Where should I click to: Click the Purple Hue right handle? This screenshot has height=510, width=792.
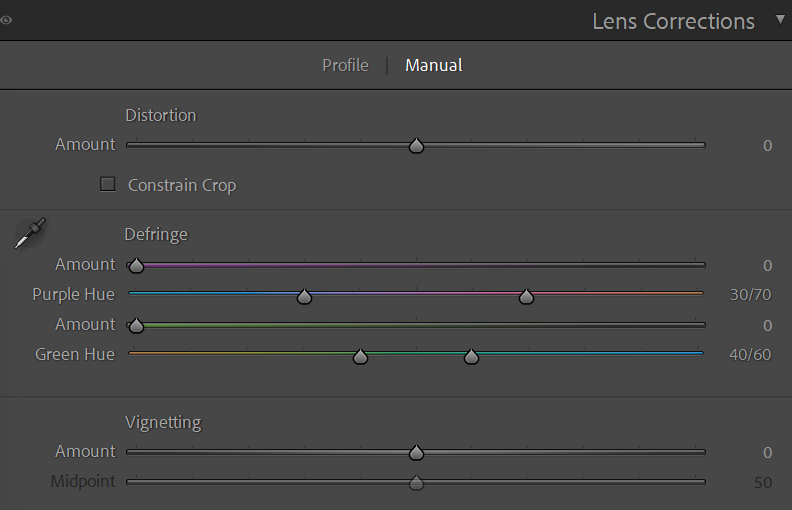pos(526,296)
